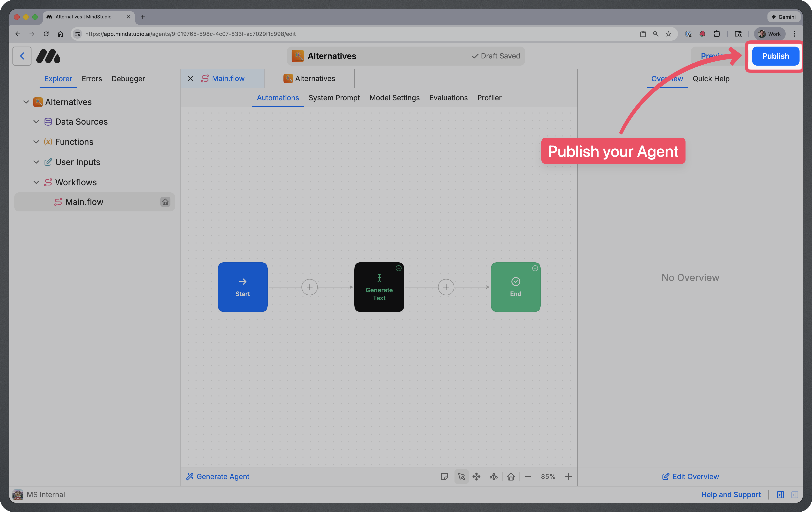The image size is (812, 512).
Task: Collapse the Data Sources tree section
Action: click(x=36, y=121)
